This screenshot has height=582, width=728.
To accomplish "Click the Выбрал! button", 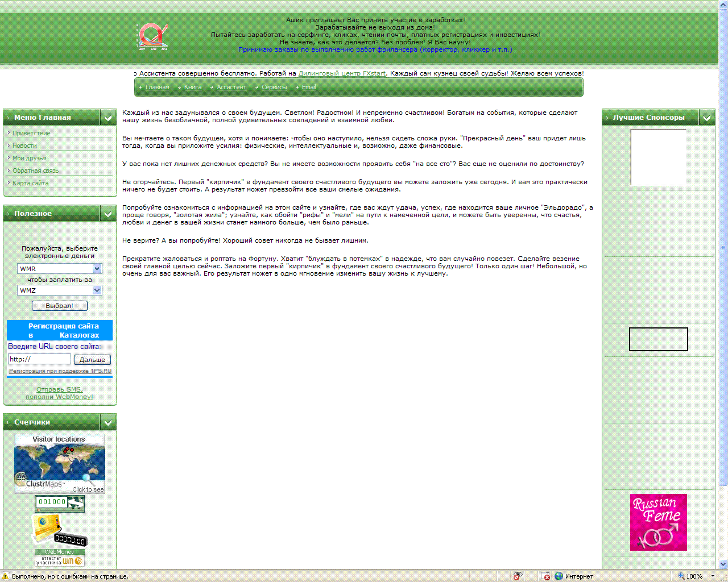I will (60, 306).
